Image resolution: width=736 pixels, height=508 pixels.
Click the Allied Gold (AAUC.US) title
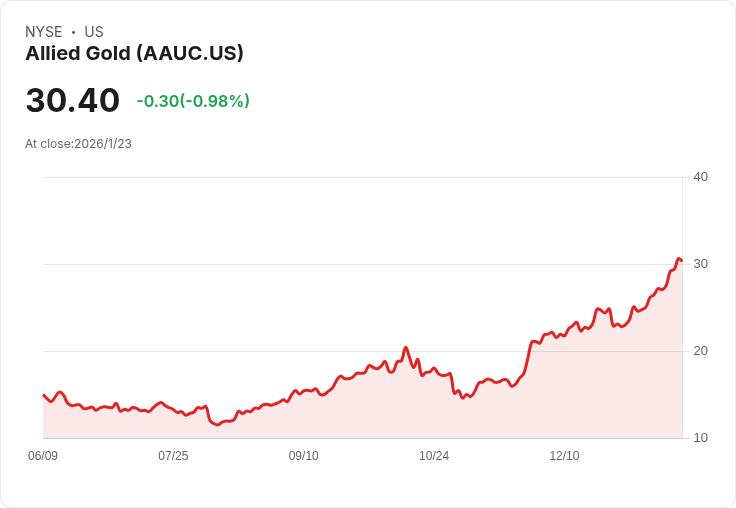pos(134,54)
